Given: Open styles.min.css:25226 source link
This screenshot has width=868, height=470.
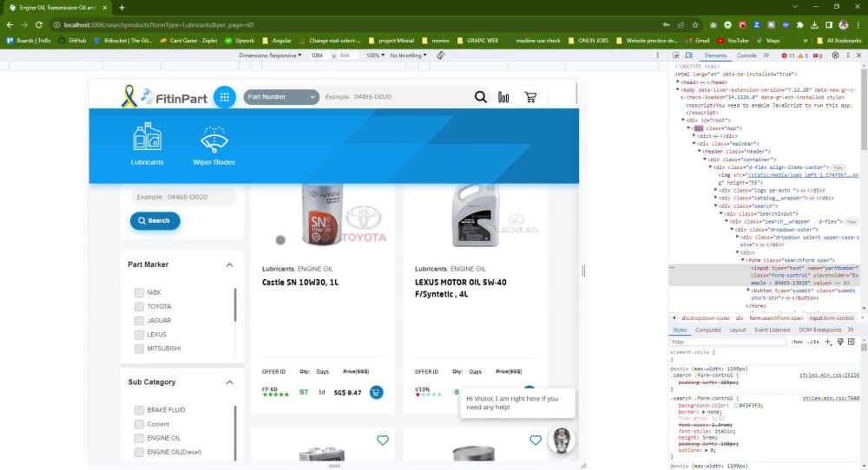Looking at the screenshot, I should tap(829, 375).
